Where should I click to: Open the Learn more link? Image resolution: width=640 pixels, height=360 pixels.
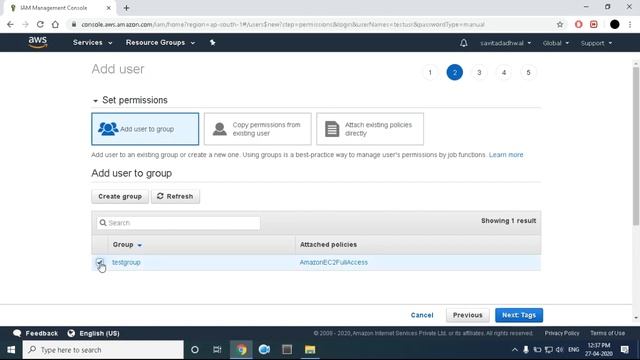[506, 155]
